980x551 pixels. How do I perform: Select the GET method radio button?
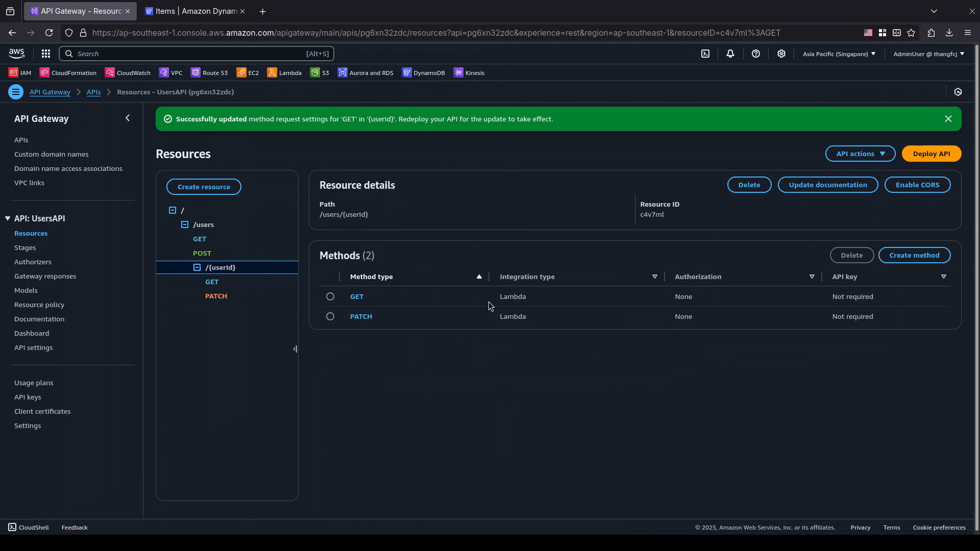tap(330, 296)
